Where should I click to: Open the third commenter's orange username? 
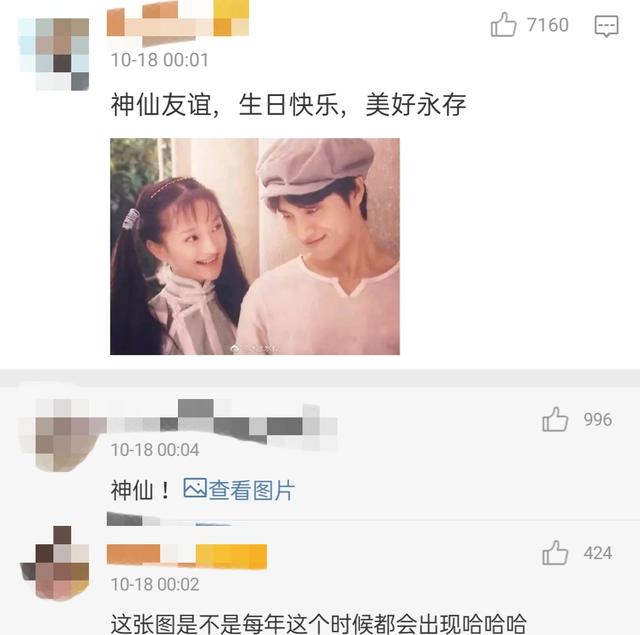(187, 556)
